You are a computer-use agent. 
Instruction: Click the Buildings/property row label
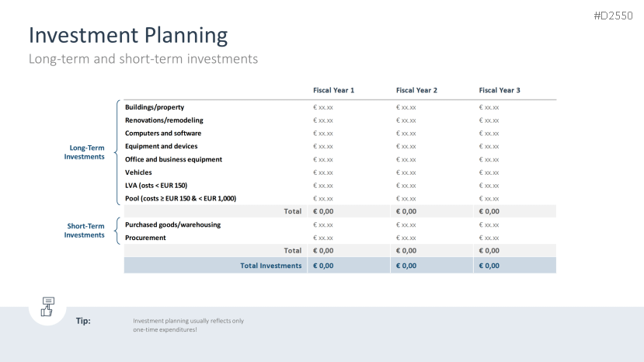click(155, 107)
